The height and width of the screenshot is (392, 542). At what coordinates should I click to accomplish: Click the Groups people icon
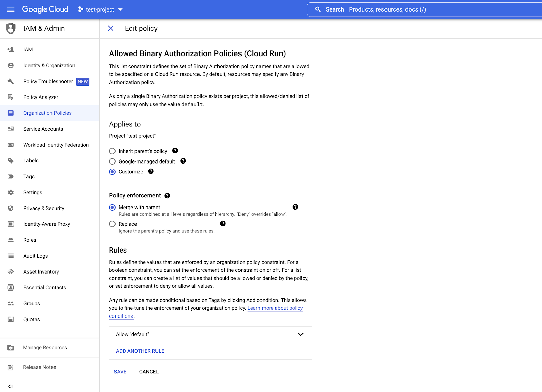coord(11,304)
